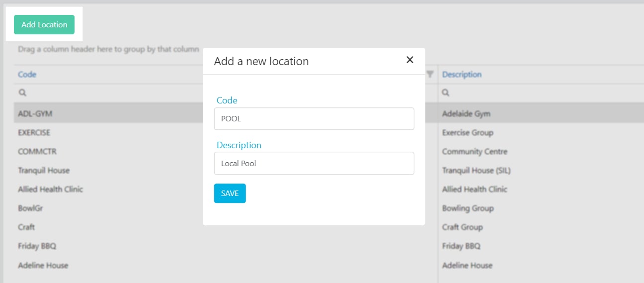Screen dimensions: 644x283
Task: Sort by the Description column header
Action: pos(462,74)
